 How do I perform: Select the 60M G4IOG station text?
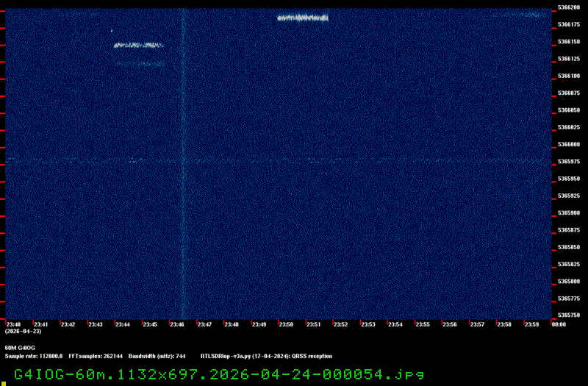(20, 348)
